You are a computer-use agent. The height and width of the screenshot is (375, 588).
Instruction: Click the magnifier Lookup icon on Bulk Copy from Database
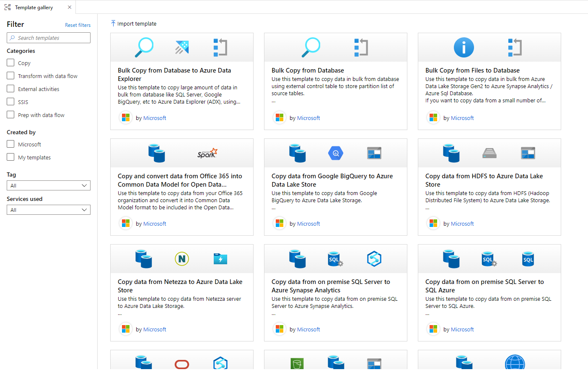tap(311, 47)
